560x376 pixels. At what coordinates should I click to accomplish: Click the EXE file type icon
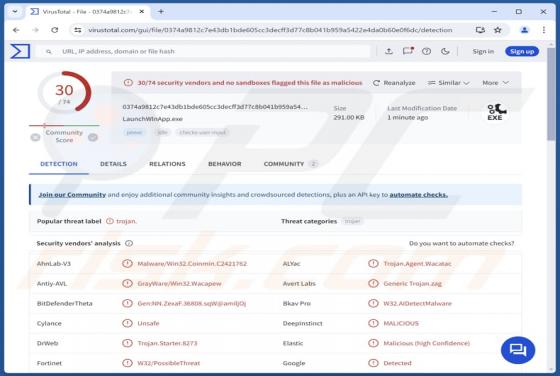[x=496, y=112]
